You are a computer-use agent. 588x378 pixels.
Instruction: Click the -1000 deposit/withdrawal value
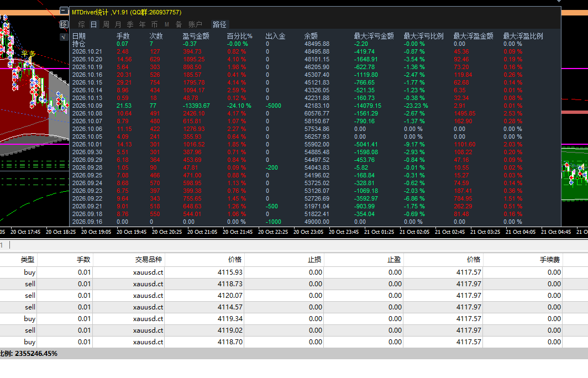pos(274,222)
